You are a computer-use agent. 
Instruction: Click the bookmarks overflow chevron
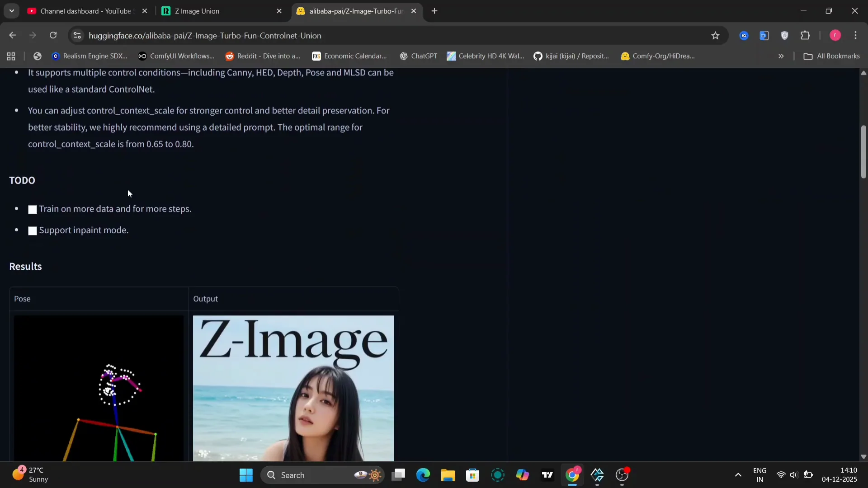click(781, 56)
